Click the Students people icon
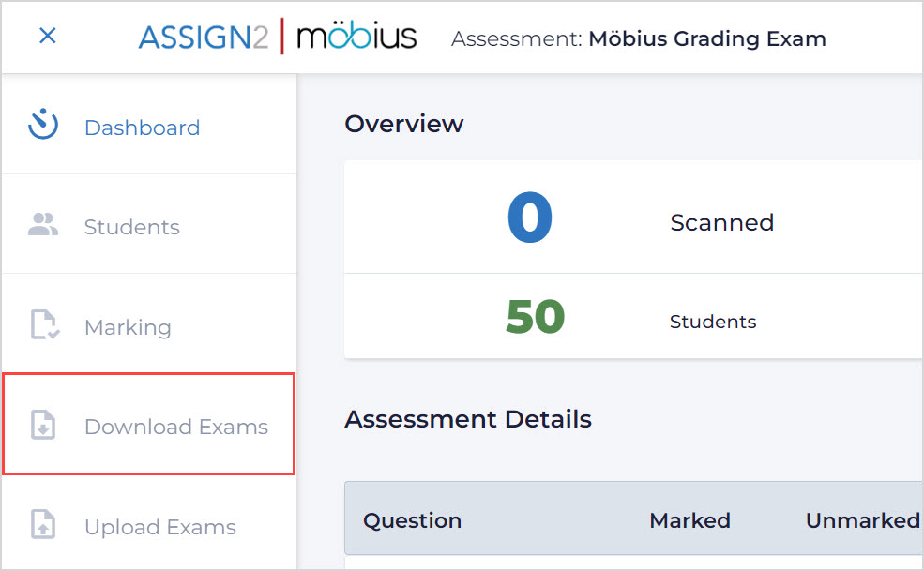924x571 pixels. [43, 225]
